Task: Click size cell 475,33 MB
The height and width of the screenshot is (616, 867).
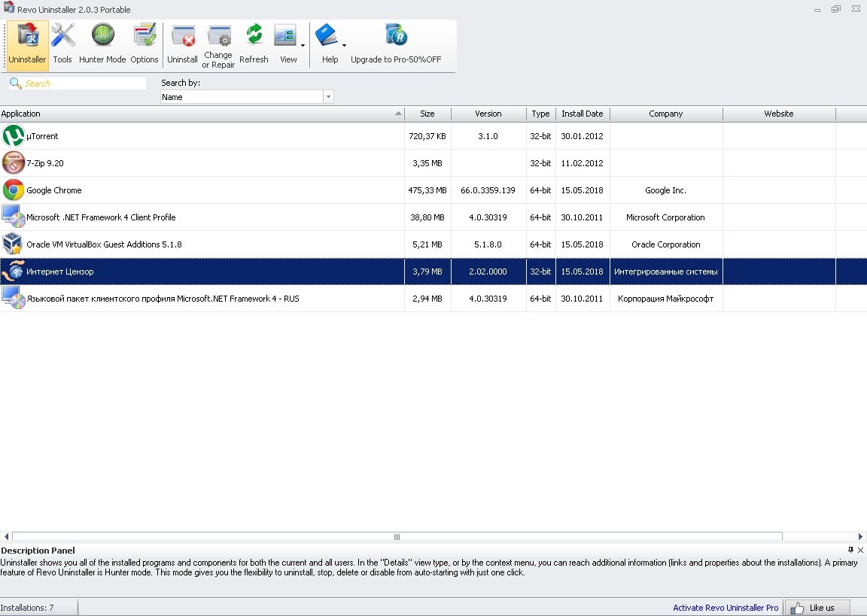Action: tap(427, 190)
